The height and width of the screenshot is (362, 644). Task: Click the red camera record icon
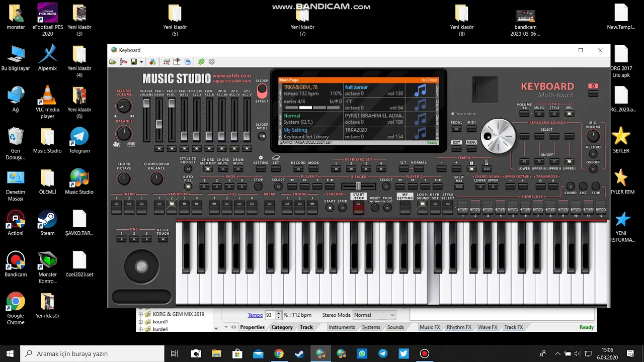[x=593, y=86]
